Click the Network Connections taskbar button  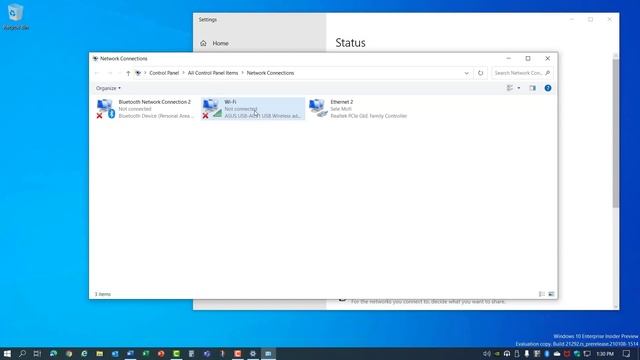(x=268, y=353)
